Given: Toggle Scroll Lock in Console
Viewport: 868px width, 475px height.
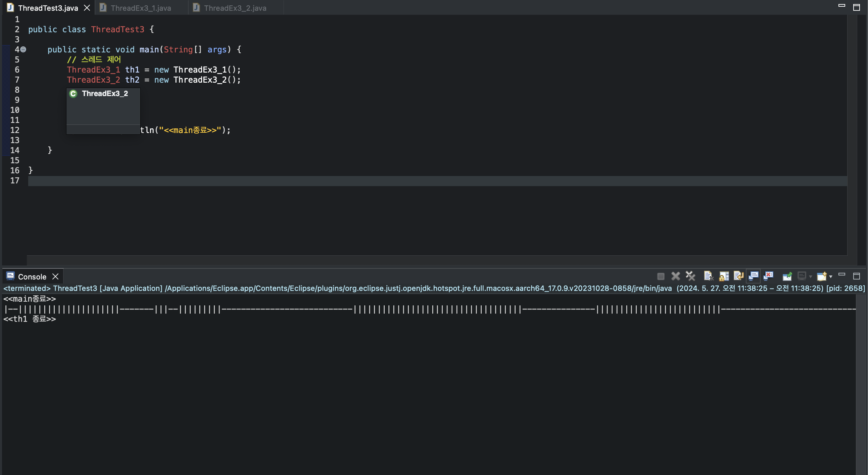Looking at the screenshot, I should pos(723,276).
